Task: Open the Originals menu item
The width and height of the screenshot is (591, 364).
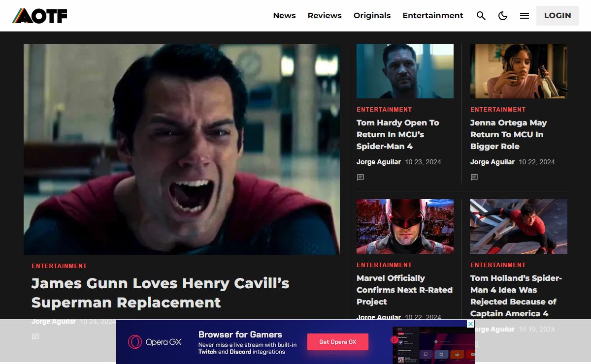Action: [x=372, y=16]
